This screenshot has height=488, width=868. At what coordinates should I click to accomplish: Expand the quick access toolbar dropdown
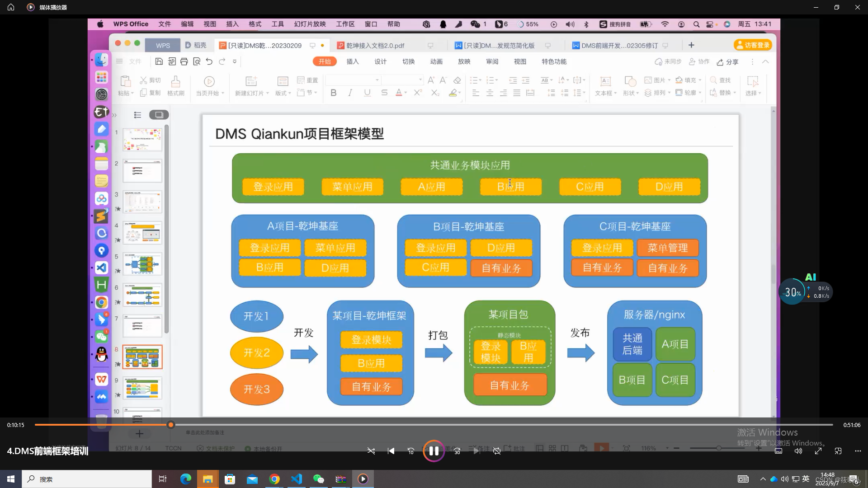click(x=235, y=61)
